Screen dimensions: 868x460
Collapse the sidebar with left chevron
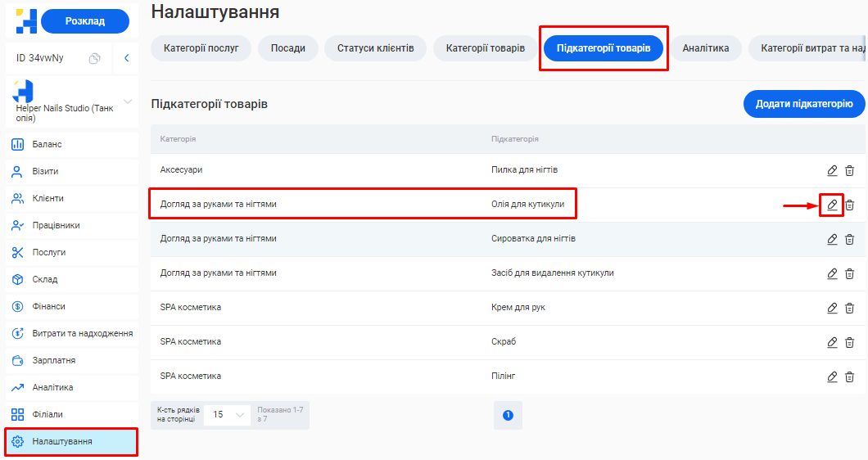point(126,58)
